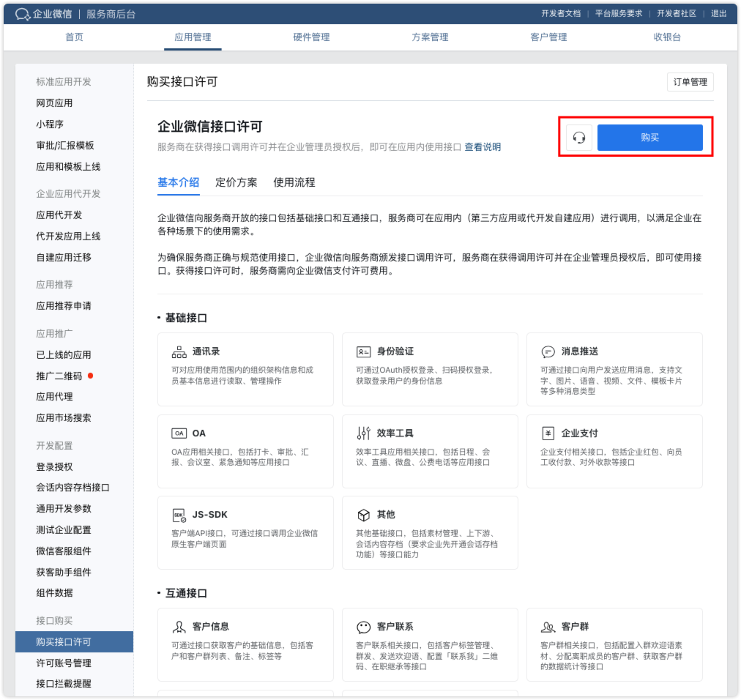Click the JS-SDK icon
Viewport: 741px width, 700px height.
179,515
